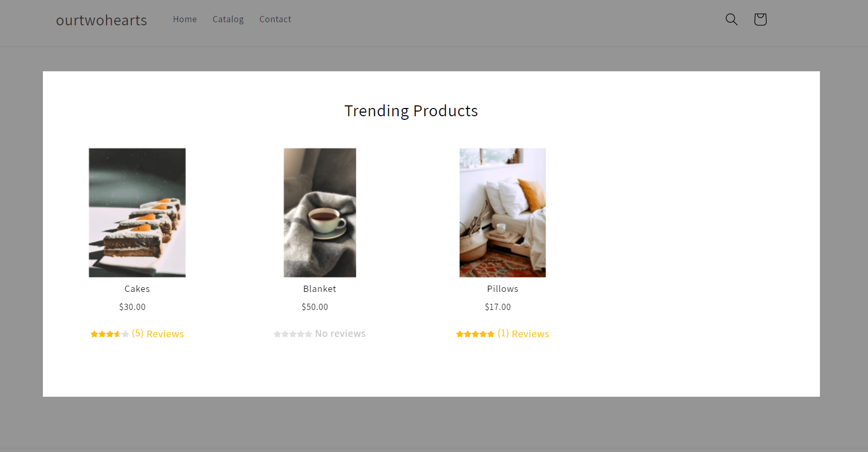The height and width of the screenshot is (452, 868).
Task: Click the $50.00 price
Action: [x=315, y=307]
